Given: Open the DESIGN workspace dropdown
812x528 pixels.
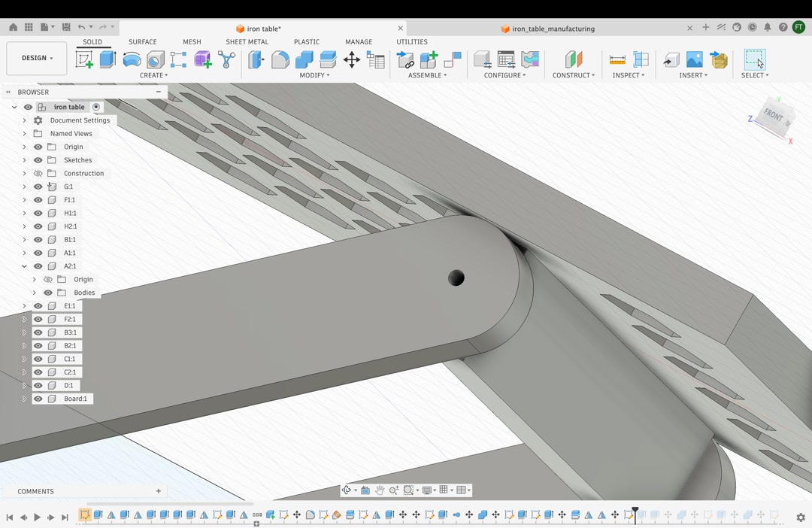Looking at the screenshot, I should [37, 58].
